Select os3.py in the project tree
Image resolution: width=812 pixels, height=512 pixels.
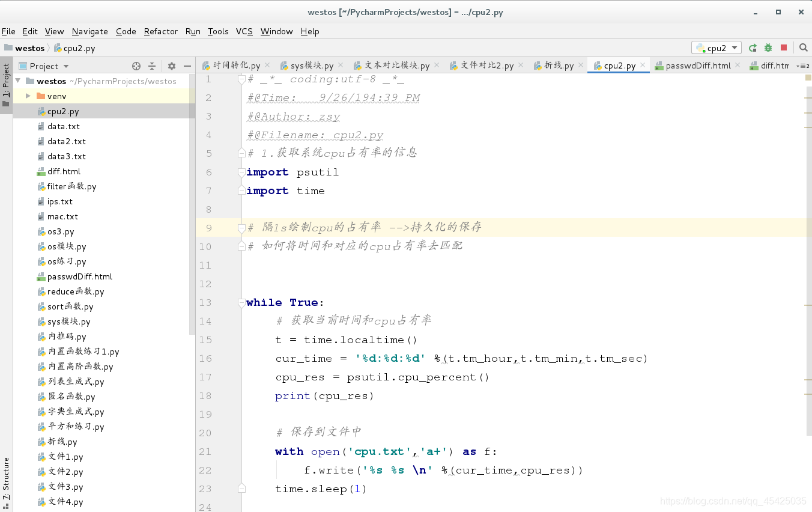[x=61, y=231]
